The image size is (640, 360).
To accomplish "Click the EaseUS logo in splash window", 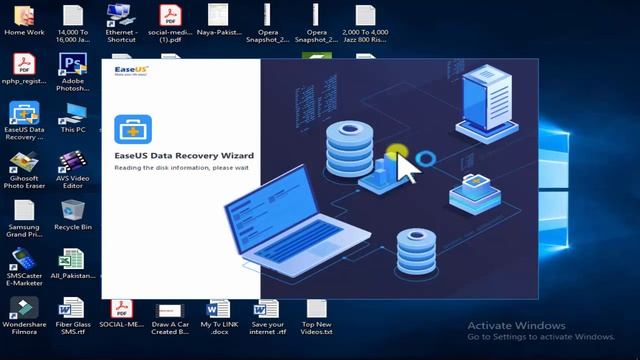I will tap(131, 71).
